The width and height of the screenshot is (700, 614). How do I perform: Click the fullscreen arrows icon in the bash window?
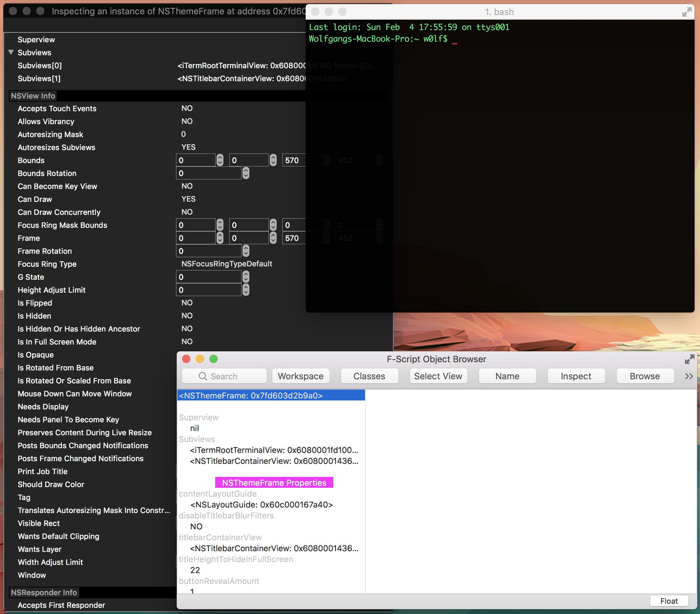coord(686,12)
